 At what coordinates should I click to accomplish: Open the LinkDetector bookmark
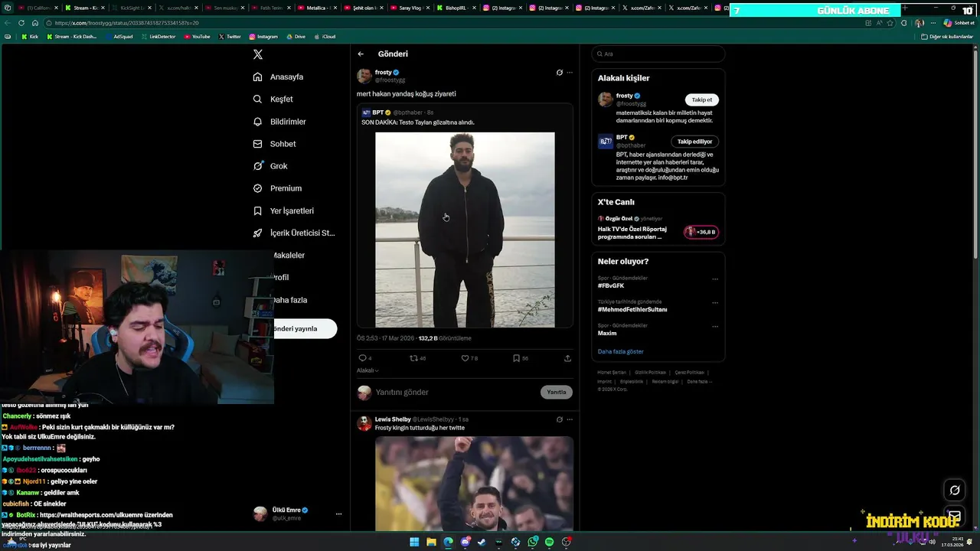pos(158,37)
